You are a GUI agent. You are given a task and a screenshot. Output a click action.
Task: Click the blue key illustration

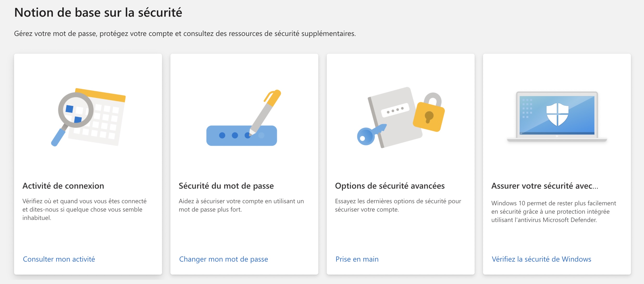pos(369,135)
